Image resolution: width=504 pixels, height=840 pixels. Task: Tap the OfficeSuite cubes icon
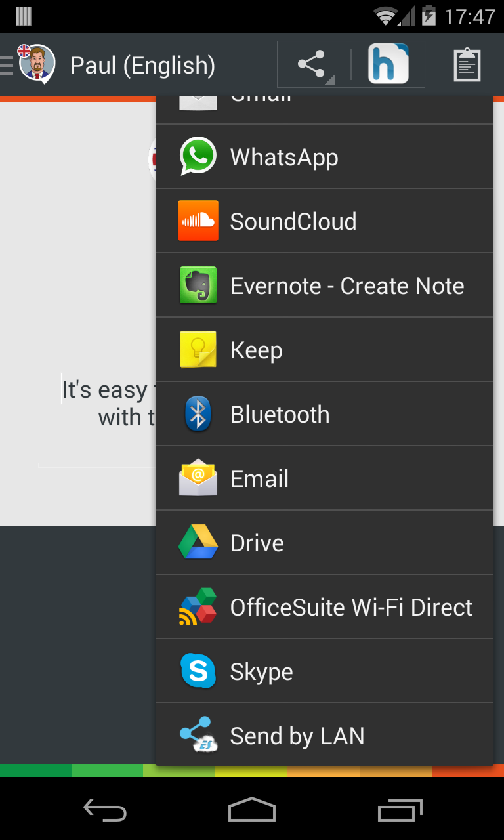198,606
